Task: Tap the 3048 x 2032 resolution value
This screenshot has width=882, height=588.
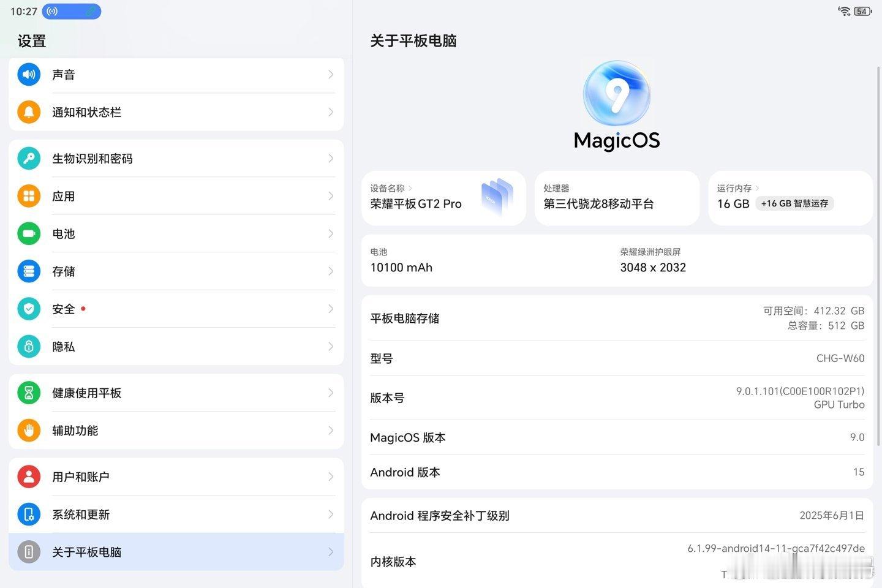Action: click(x=653, y=268)
